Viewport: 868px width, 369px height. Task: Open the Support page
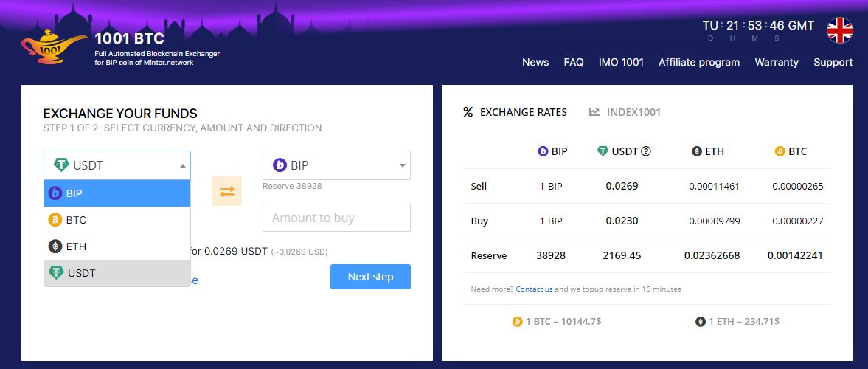point(833,62)
